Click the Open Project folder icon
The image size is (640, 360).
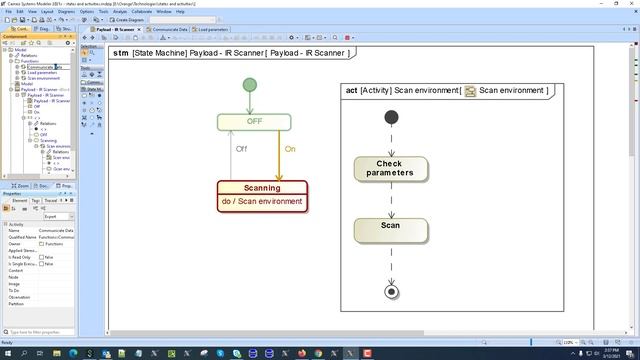click(15, 20)
